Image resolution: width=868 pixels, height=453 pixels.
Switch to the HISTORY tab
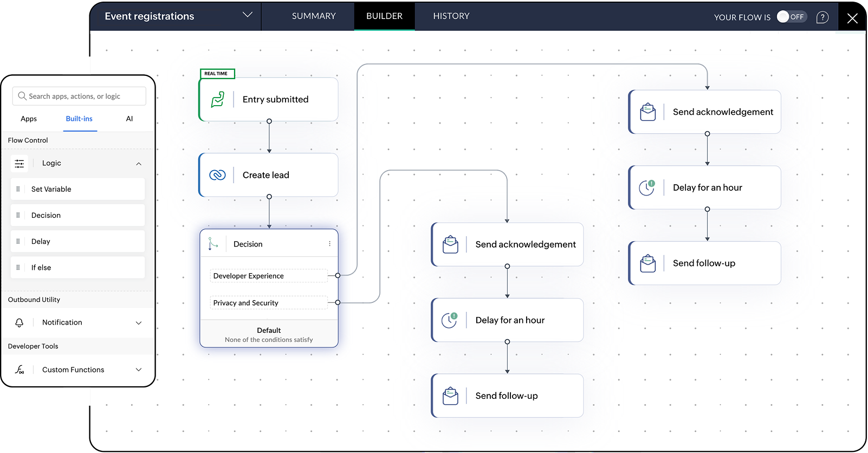pos(451,16)
